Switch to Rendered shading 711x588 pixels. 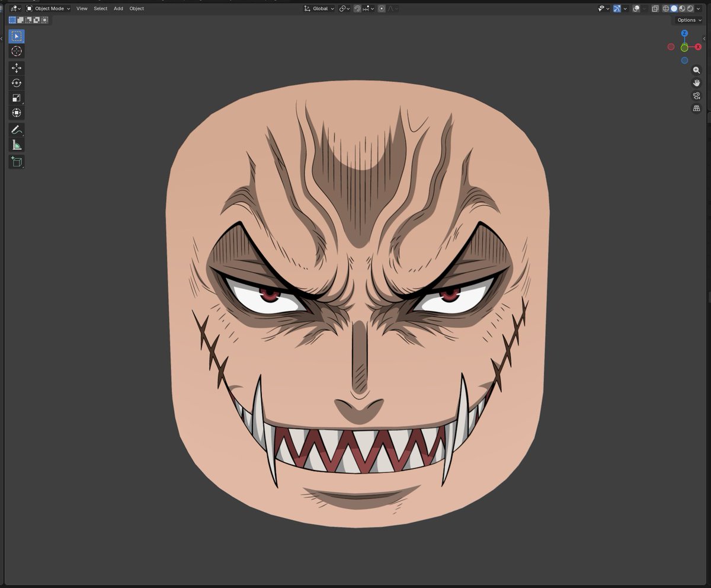[690, 8]
